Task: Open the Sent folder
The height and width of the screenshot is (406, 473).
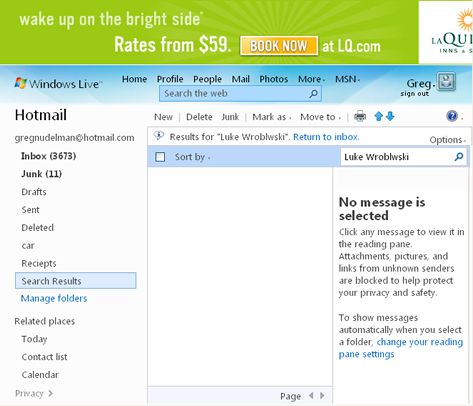Action: (x=30, y=210)
